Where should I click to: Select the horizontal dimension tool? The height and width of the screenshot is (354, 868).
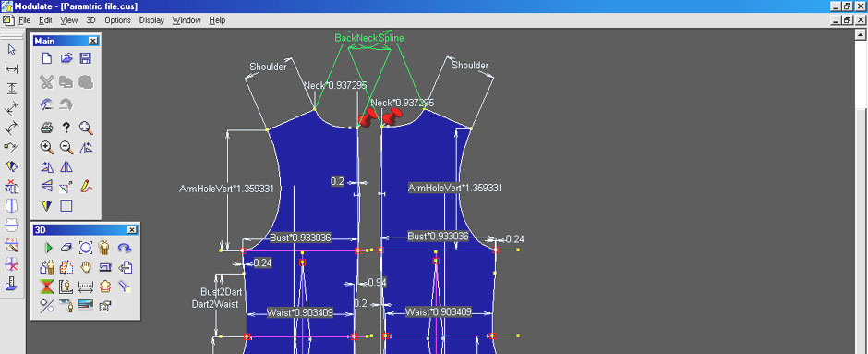[x=11, y=69]
